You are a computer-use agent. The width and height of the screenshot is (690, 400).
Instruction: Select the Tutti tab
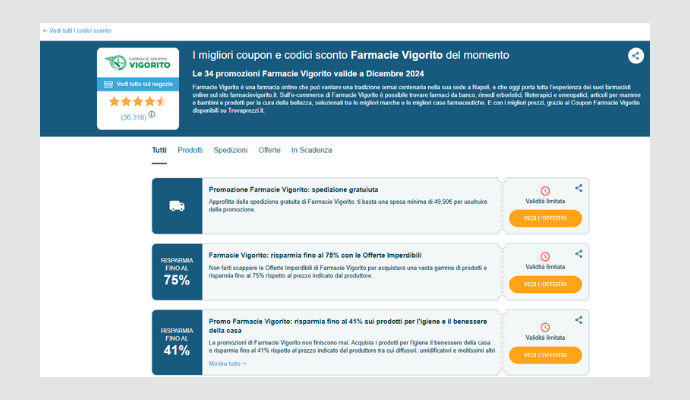159,150
